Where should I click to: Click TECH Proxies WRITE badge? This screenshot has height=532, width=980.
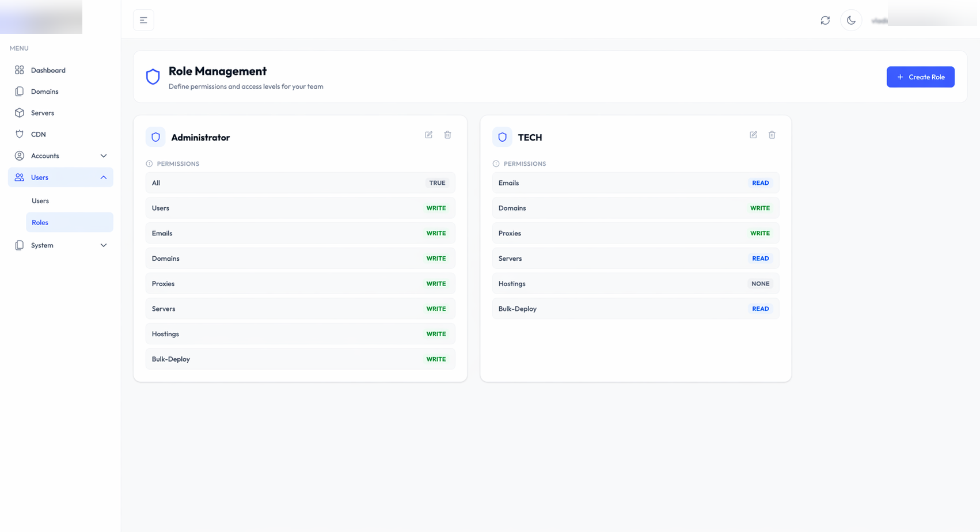[x=760, y=233]
